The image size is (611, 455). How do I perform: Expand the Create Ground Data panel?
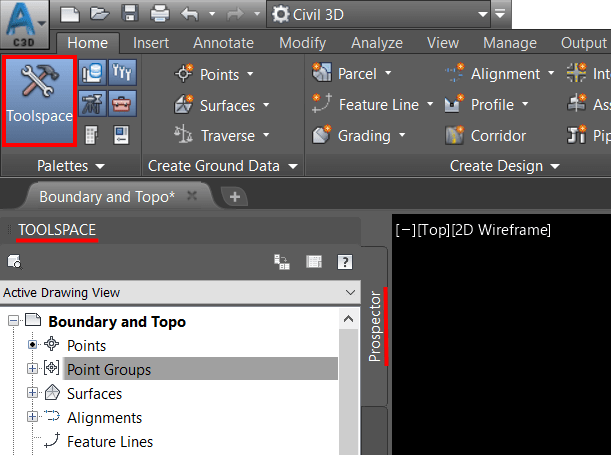[223, 166]
